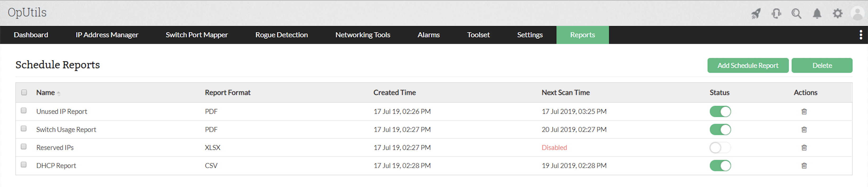
Task: Check the DHCP Report checkbox
Action: click(23, 165)
